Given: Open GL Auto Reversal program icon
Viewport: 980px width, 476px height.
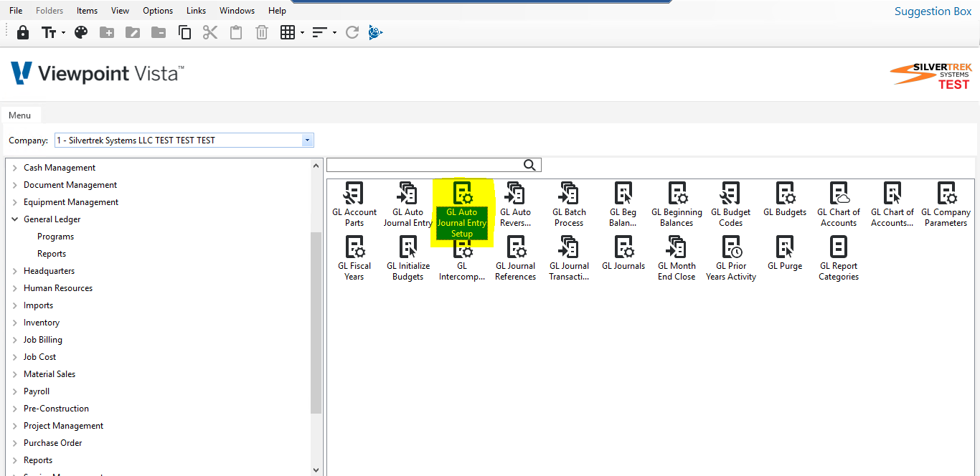Looking at the screenshot, I should (515, 205).
